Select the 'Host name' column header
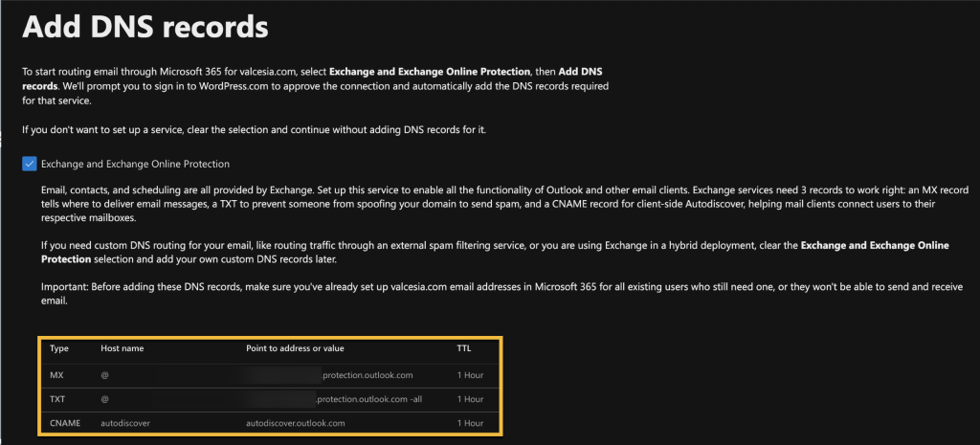980x445 pixels. click(122, 349)
